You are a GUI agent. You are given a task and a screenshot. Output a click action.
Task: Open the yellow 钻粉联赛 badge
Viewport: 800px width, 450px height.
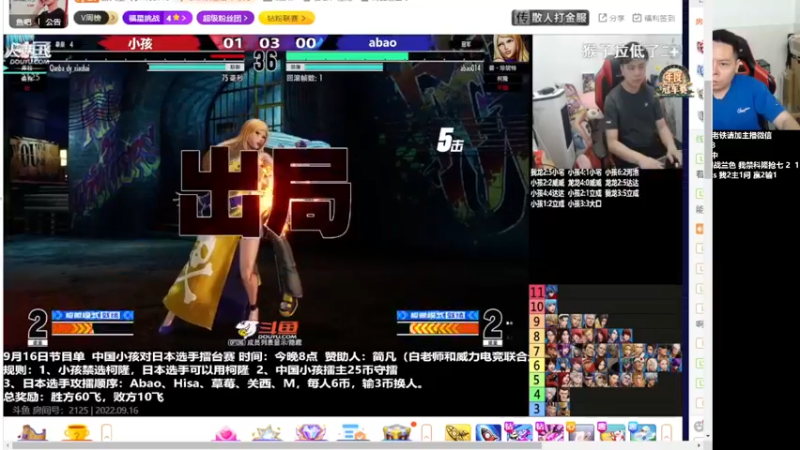286,18
